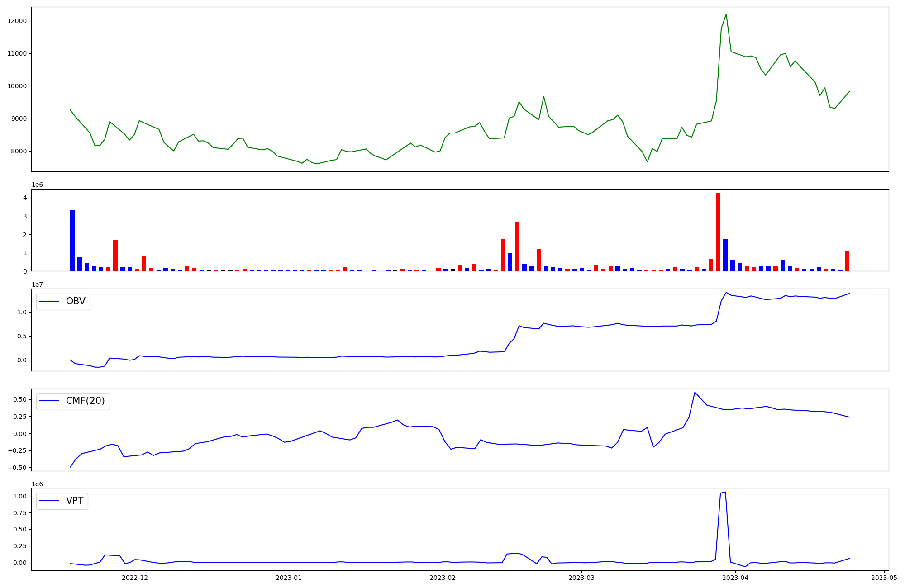Click the CMF line's highest peak

(695, 393)
